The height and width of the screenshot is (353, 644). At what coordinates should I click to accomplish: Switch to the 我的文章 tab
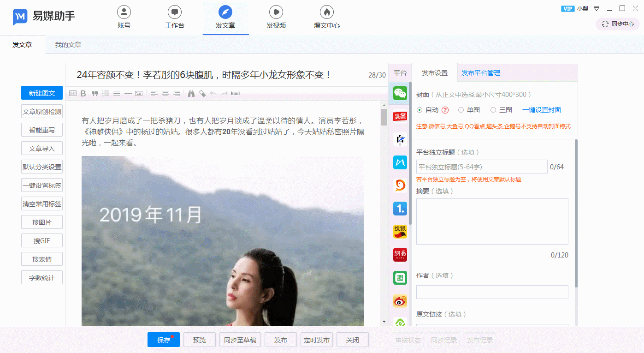click(x=68, y=45)
